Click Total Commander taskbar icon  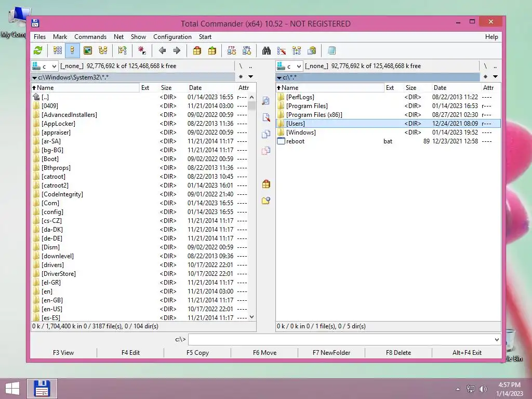coord(42,389)
